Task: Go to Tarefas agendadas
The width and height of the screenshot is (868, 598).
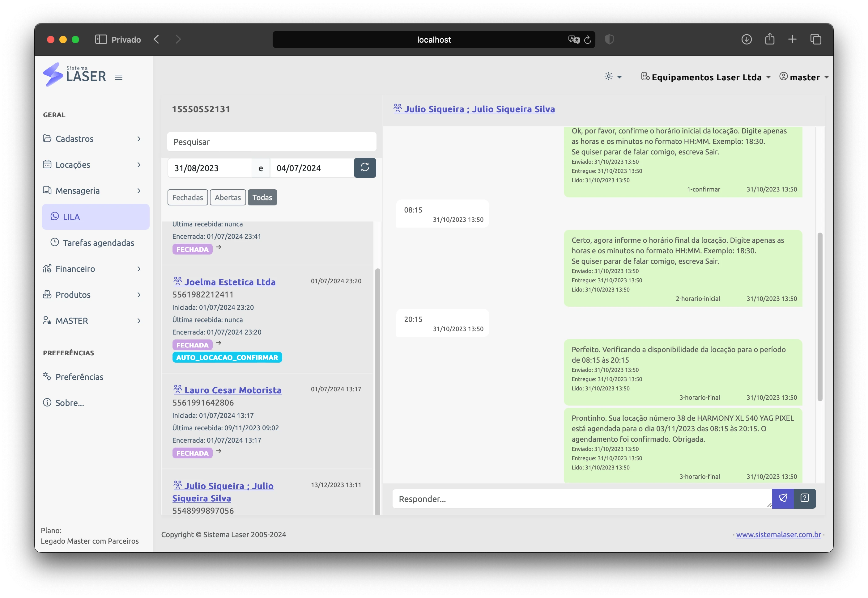Action: pyautogui.click(x=98, y=242)
